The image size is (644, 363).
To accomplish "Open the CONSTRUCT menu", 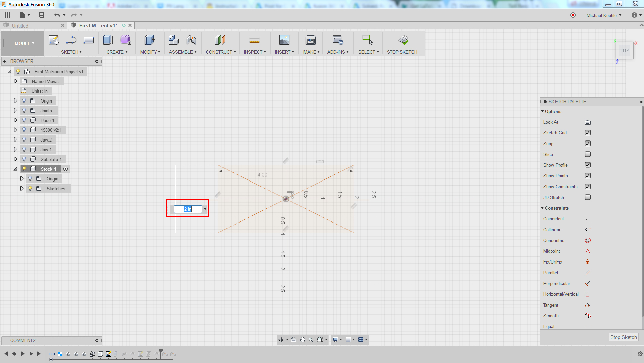I will tap(221, 52).
